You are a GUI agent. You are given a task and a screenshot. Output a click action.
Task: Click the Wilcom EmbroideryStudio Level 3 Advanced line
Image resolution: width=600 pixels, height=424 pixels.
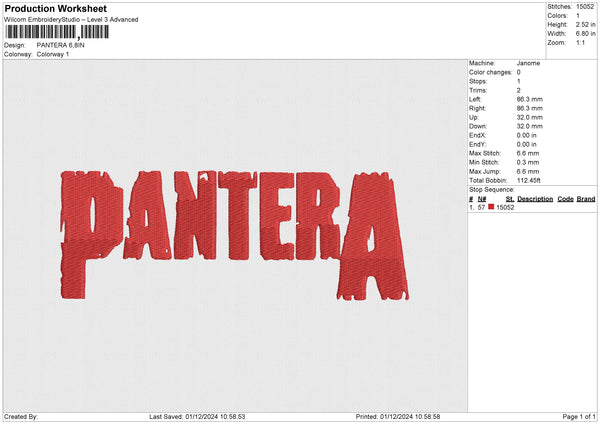(x=71, y=20)
